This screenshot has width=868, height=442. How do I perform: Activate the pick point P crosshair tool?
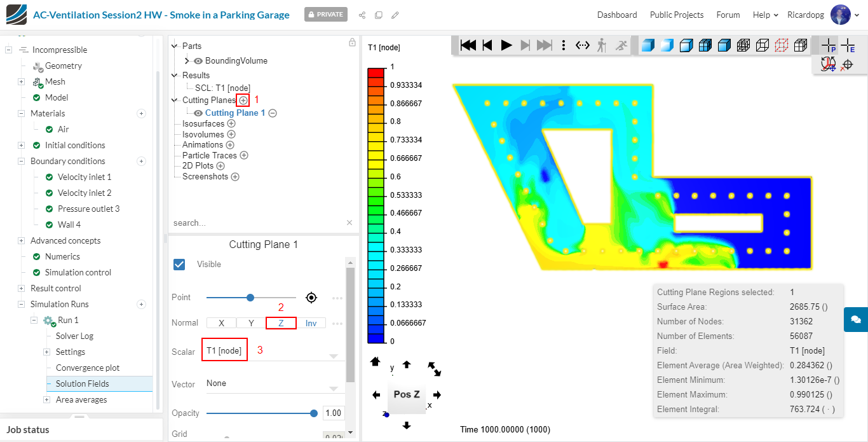pyautogui.click(x=829, y=45)
